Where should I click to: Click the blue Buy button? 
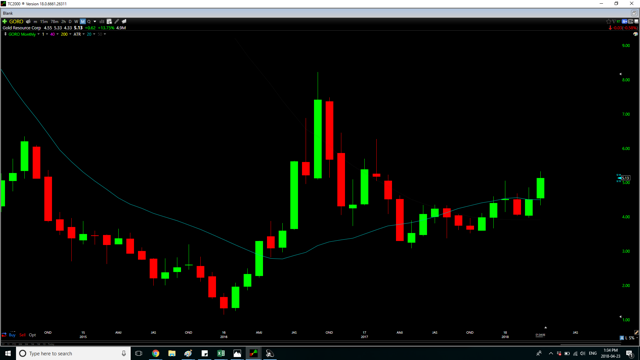tap(12, 335)
